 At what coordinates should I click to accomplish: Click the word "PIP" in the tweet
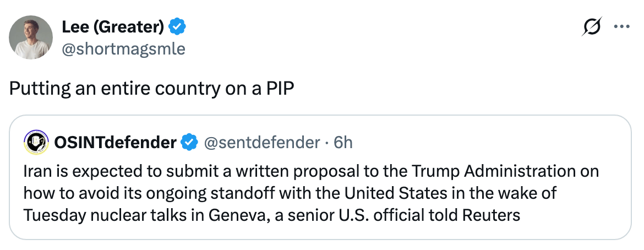(280, 89)
